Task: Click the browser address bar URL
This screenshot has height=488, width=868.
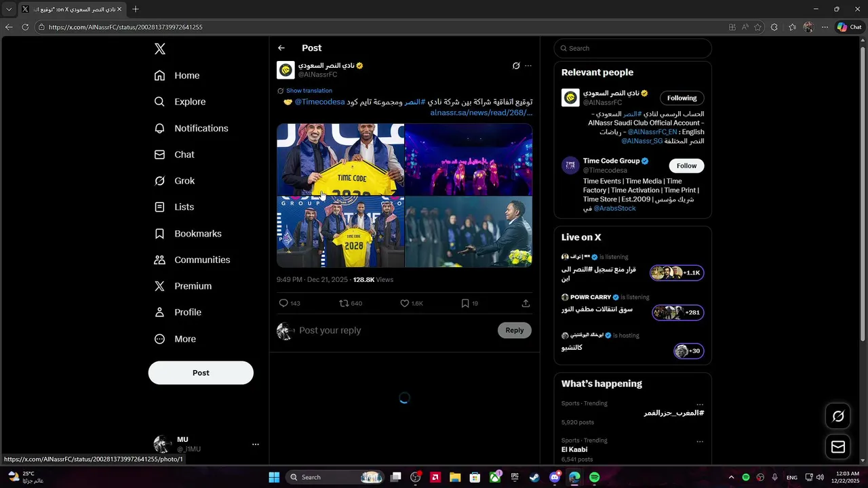Action: (x=125, y=27)
